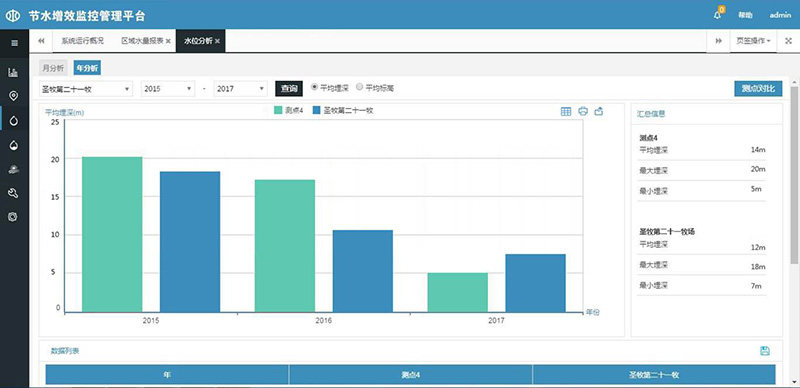The image size is (800, 388).
Task: Click the chart print icon
Action: click(583, 111)
